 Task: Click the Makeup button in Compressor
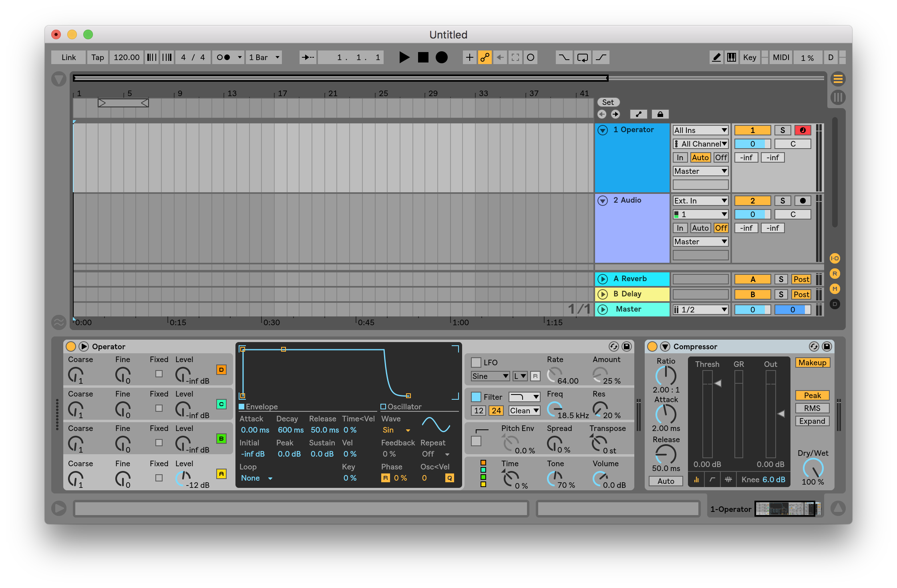[812, 362]
